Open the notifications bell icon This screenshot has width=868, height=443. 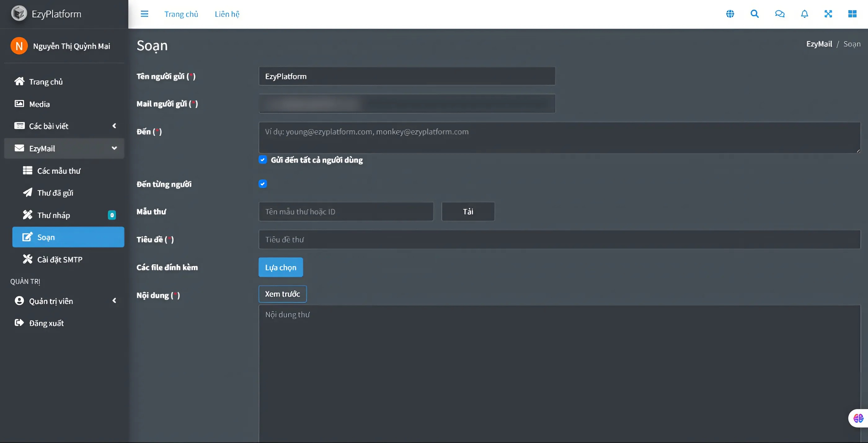pyautogui.click(x=804, y=14)
